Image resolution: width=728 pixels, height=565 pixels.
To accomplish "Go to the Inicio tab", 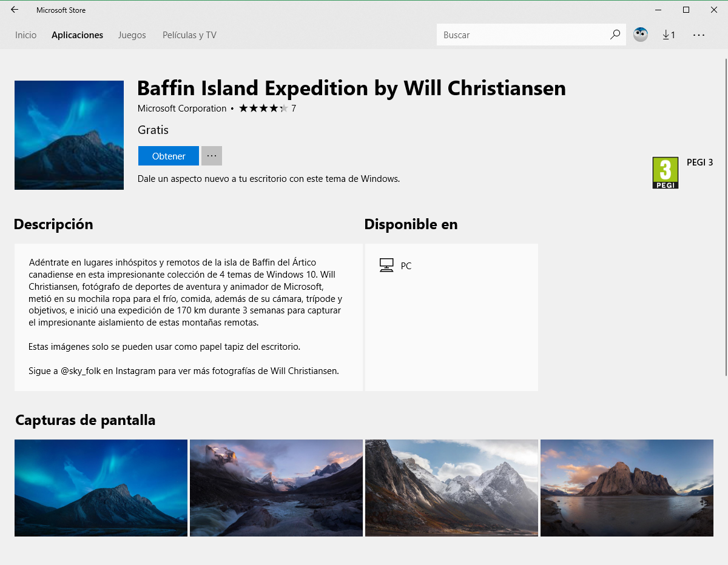I will (x=26, y=35).
